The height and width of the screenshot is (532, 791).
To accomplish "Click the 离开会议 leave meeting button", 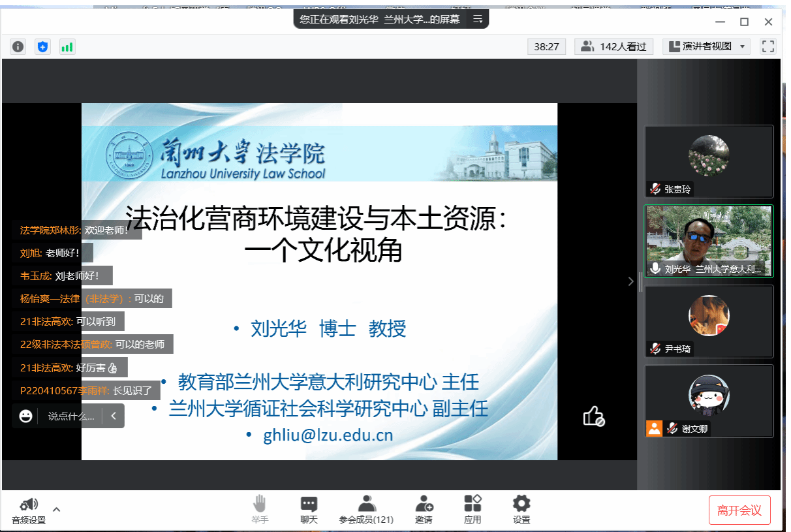I will [x=739, y=510].
